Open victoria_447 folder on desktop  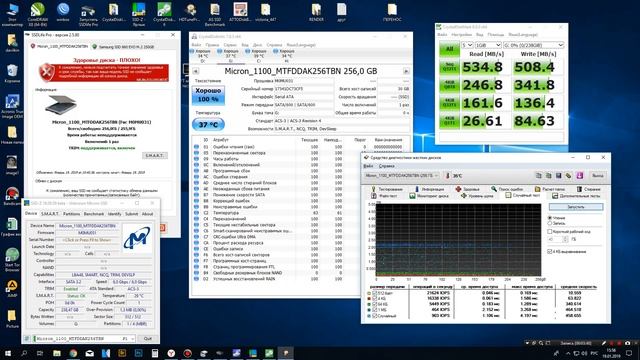(x=265, y=13)
